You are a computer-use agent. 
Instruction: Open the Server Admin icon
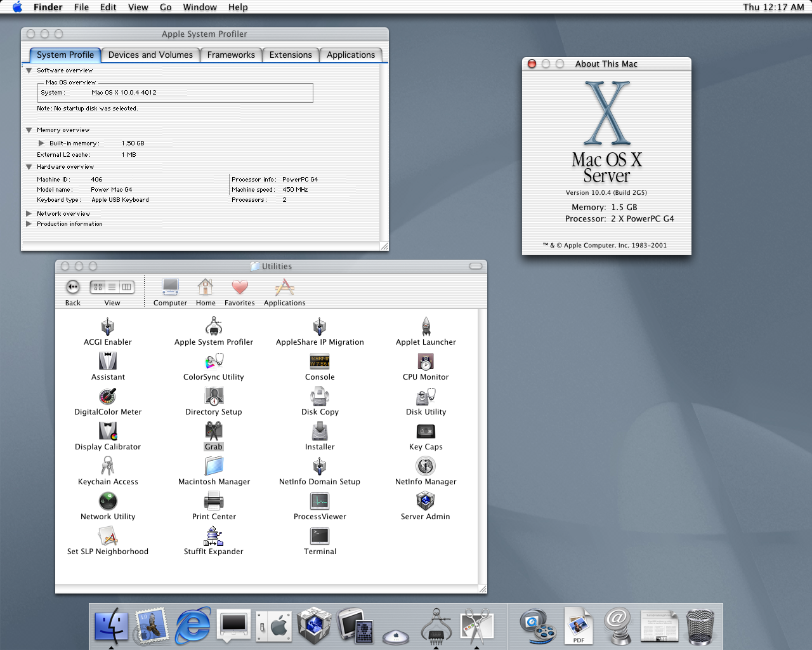(x=425, y=502)
